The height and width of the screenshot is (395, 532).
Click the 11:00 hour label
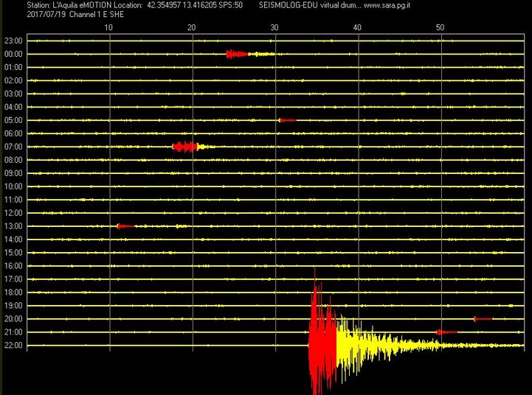(x=13, y=200)
